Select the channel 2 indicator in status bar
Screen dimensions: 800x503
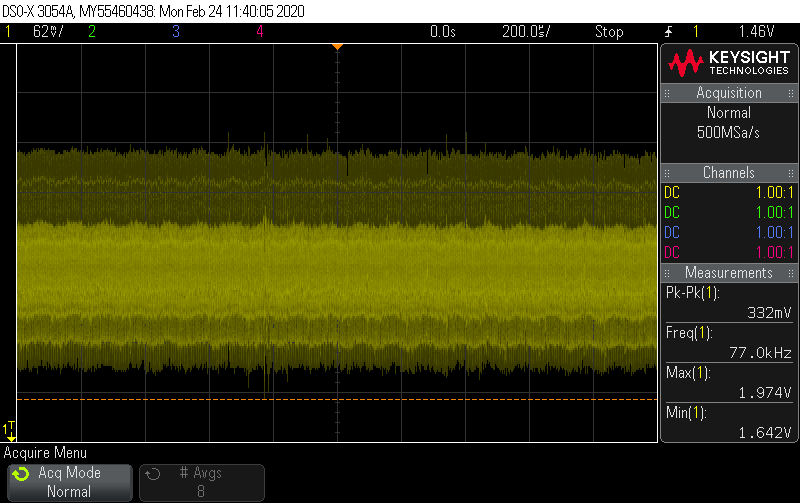(x=92, y=32)
